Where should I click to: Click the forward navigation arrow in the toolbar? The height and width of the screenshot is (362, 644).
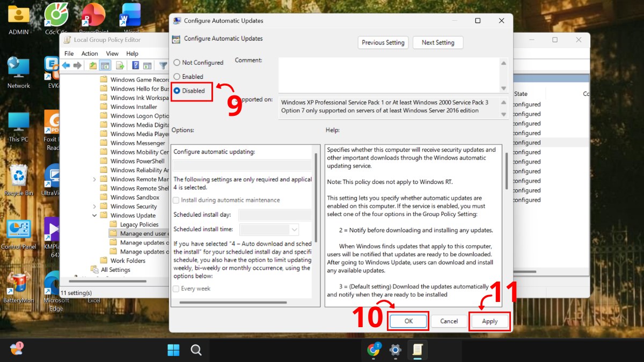click(77, 65)
